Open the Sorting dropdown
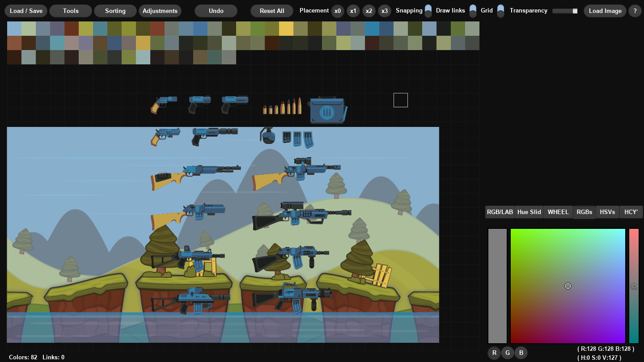 point(115,11)
